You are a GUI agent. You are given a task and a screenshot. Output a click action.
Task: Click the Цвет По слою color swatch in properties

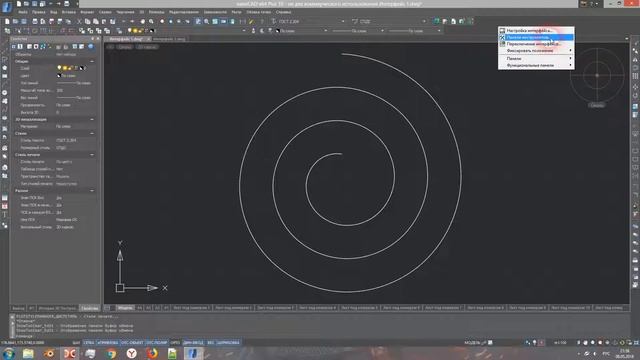point(59,76)
